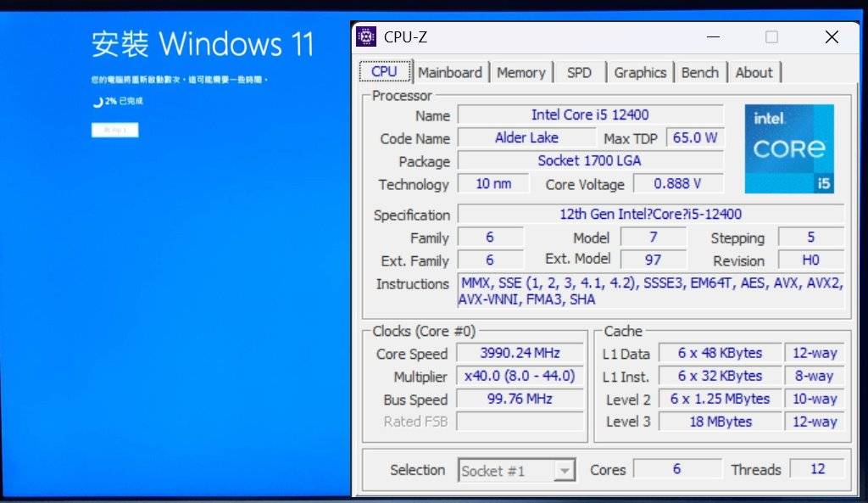Image resolution: width=868 pixels, height=503 pixels.
Task: Click the spinning progress indicator in Windows setup
Action: pos(98,102)
